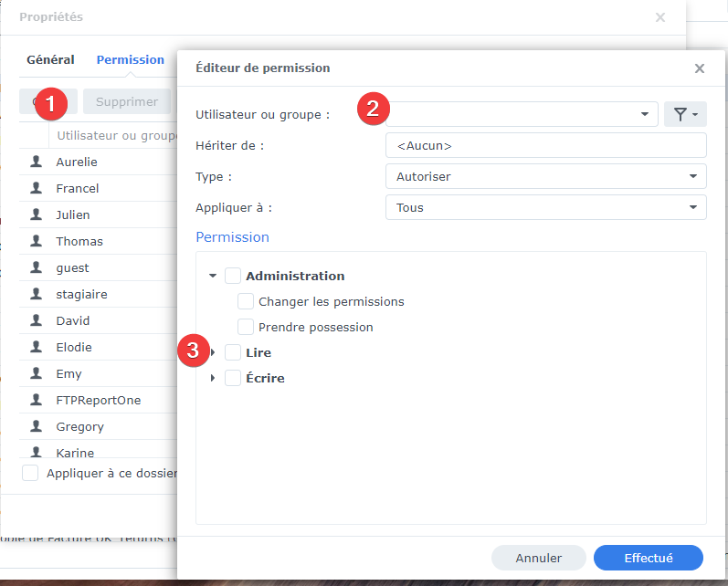Click the user icon beside Thomas
The image size is (728, 586).
(37, 241)
